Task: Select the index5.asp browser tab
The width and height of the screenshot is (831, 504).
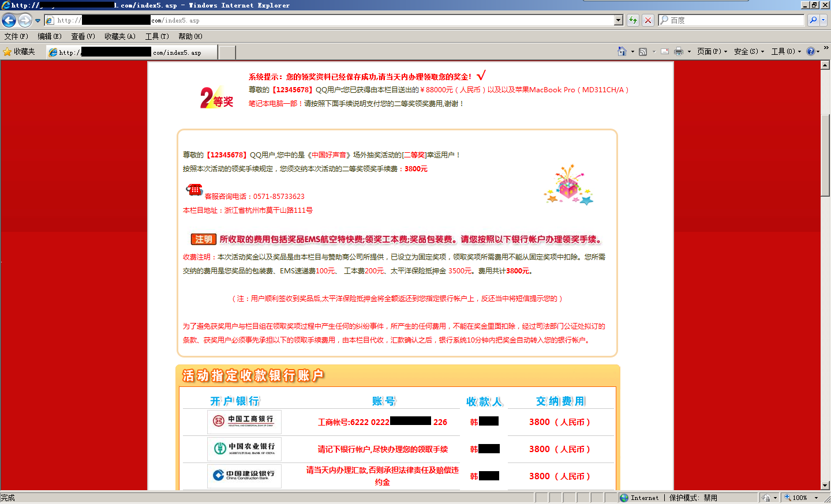Action: (132, 52)
